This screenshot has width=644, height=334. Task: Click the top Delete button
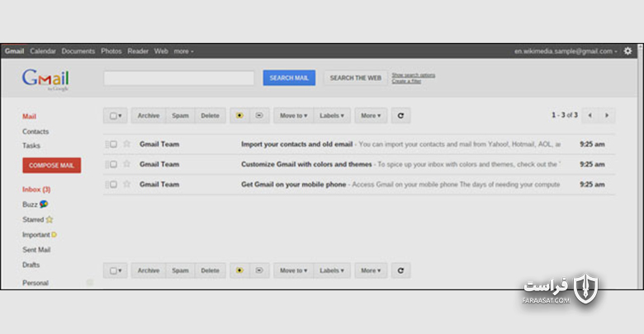(210, 115)
